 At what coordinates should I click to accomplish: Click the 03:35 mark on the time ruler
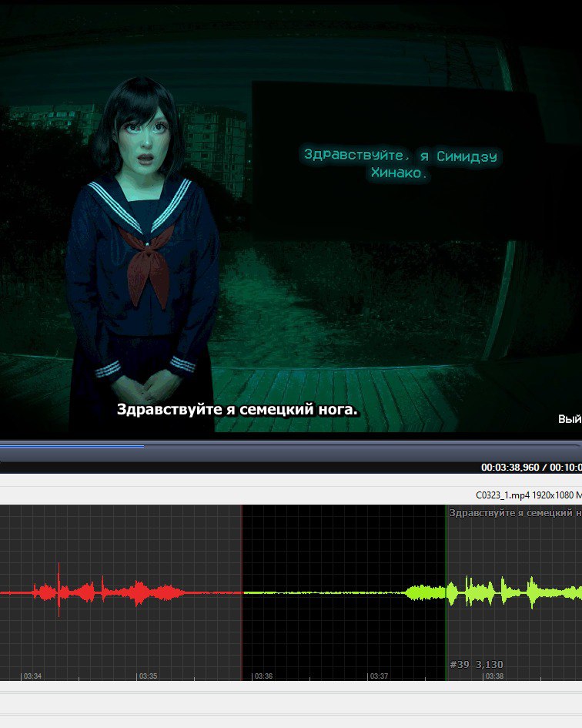(x=148, y=676)
